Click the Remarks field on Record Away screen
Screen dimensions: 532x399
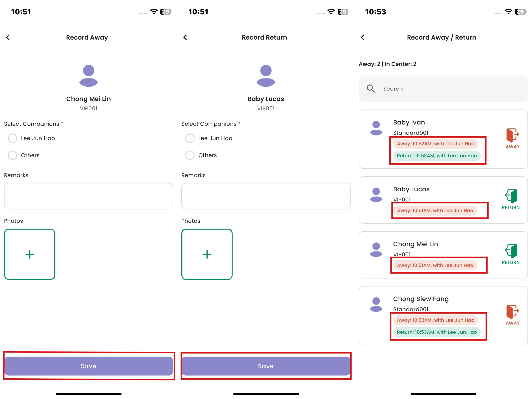click(88, 196)
